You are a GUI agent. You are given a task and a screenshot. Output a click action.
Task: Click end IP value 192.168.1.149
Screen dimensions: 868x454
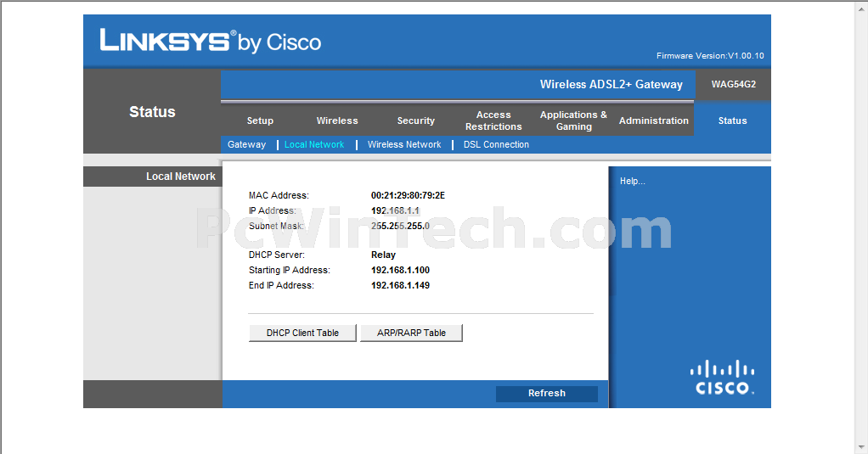(x=400, y=285)
